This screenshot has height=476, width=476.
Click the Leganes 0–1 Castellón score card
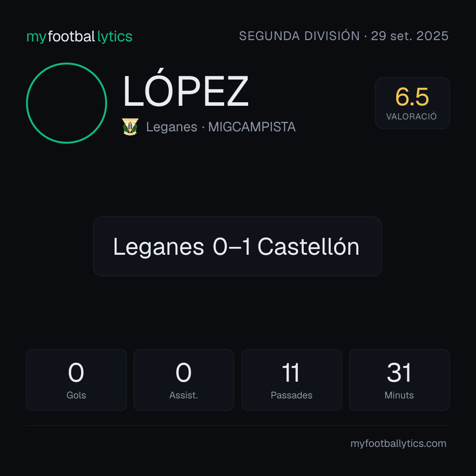tap(238, 246)
